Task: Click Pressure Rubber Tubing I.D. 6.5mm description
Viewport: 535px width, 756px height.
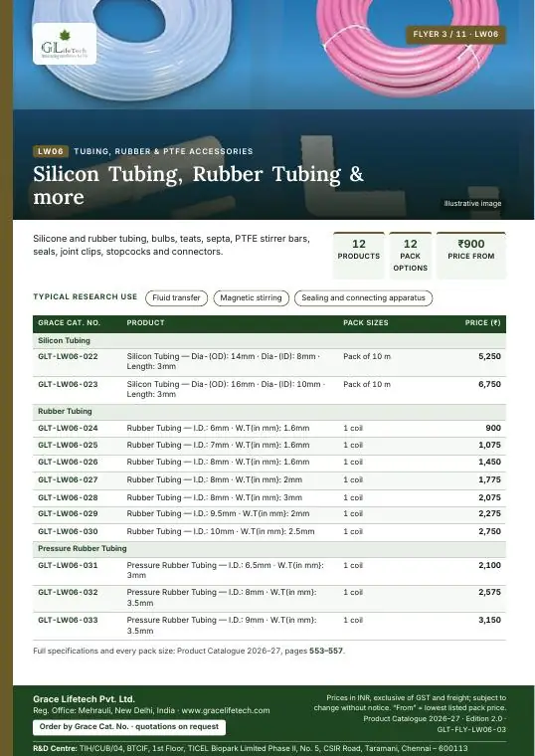Action: pos(226,570)
